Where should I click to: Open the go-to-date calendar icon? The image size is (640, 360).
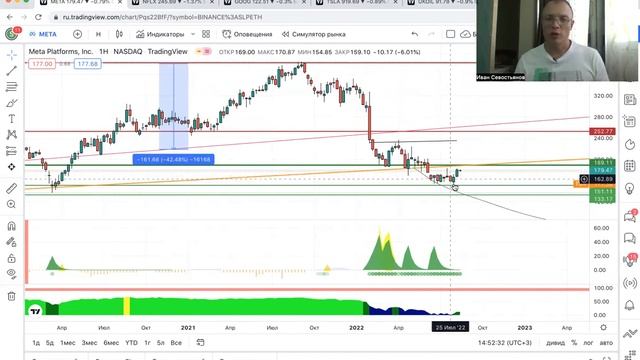(x=200, y=342)
